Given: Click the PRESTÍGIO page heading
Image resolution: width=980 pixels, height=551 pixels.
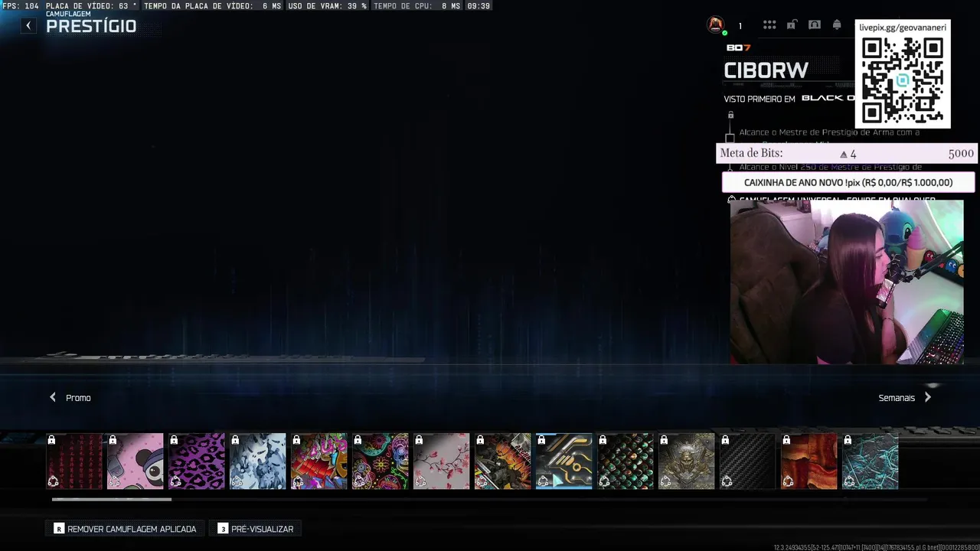Looking at the screenshot, I should [x=91, y=27].
